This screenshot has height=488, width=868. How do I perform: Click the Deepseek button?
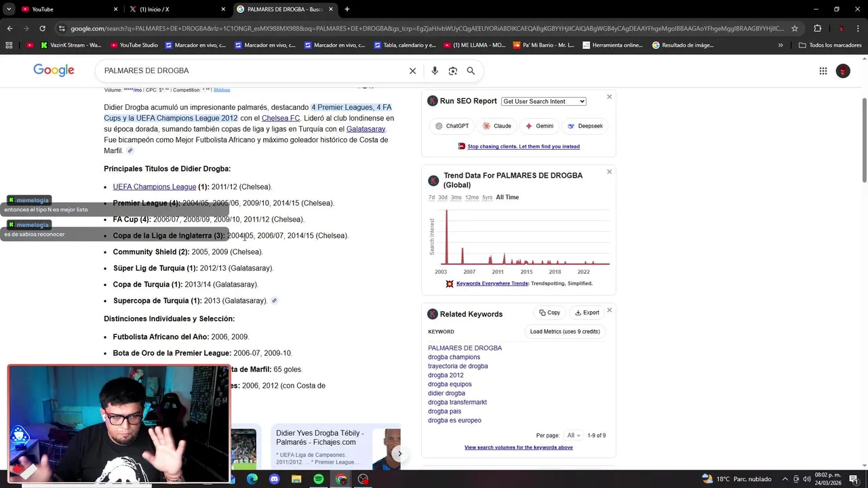[x=585, y=126]
